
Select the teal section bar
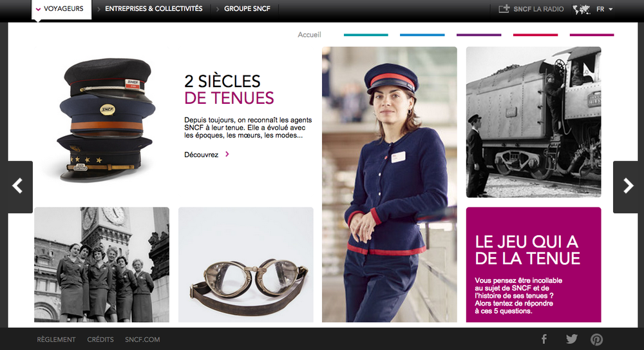pos(366,35)
